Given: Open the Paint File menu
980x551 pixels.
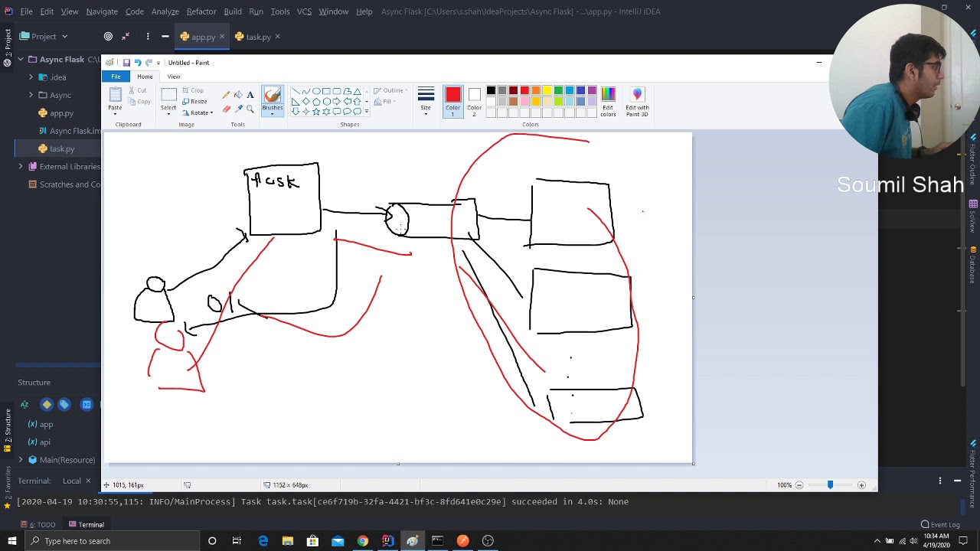Looking at the screenshot, I should 116,77.
